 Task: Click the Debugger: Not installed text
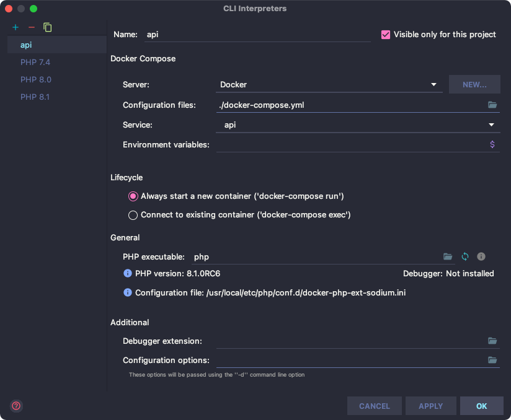(x=448, y=273)
